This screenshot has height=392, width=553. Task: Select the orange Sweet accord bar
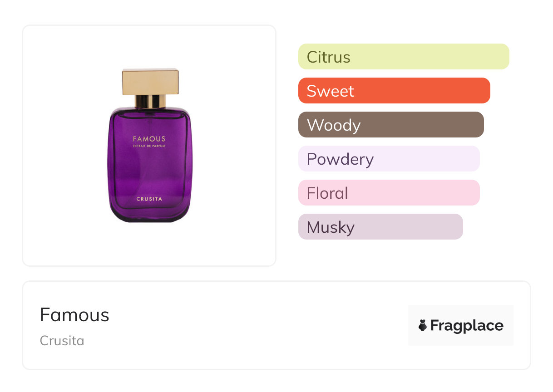[394, 91]
